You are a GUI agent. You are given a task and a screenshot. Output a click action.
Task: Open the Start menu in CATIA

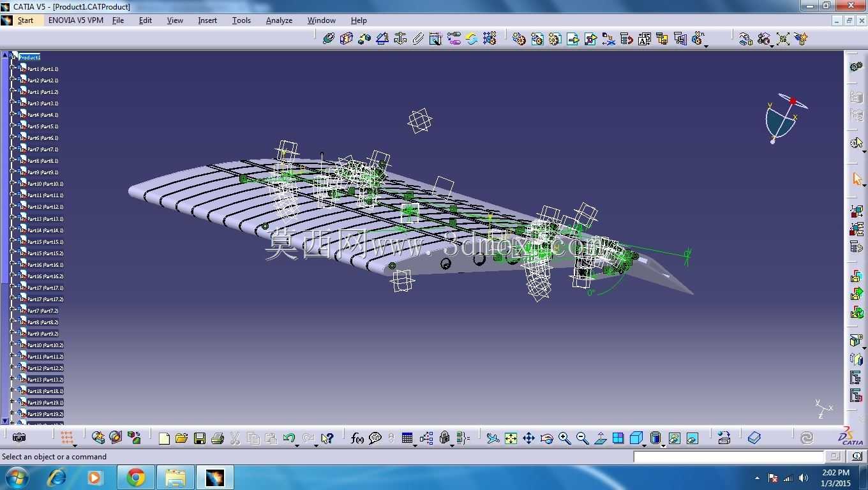26,20
